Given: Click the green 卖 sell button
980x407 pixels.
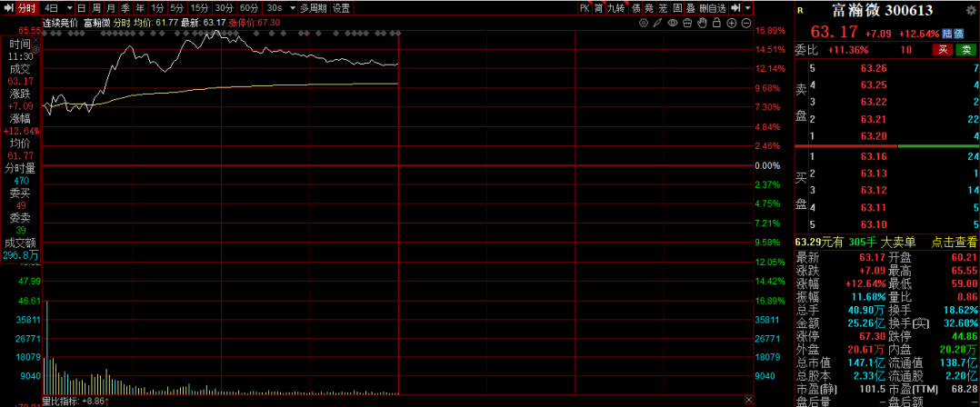Looking at the screenshot, I should point(965,49).
